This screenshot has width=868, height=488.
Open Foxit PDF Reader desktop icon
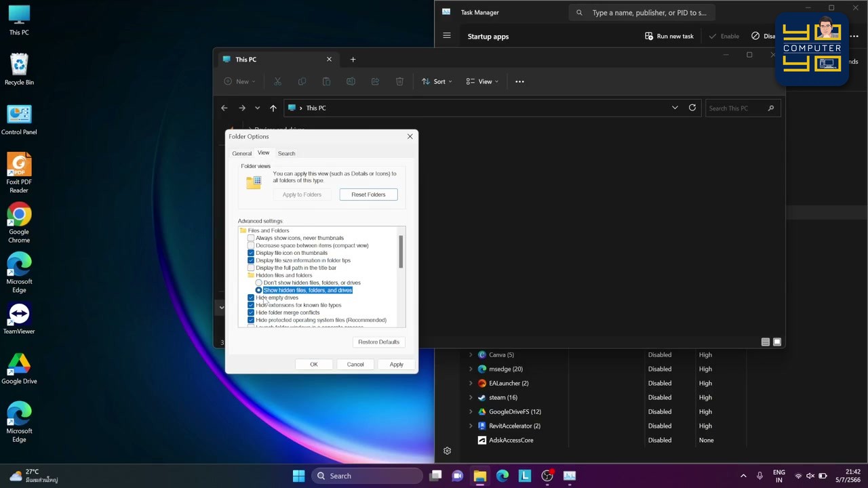click(19, 173)
